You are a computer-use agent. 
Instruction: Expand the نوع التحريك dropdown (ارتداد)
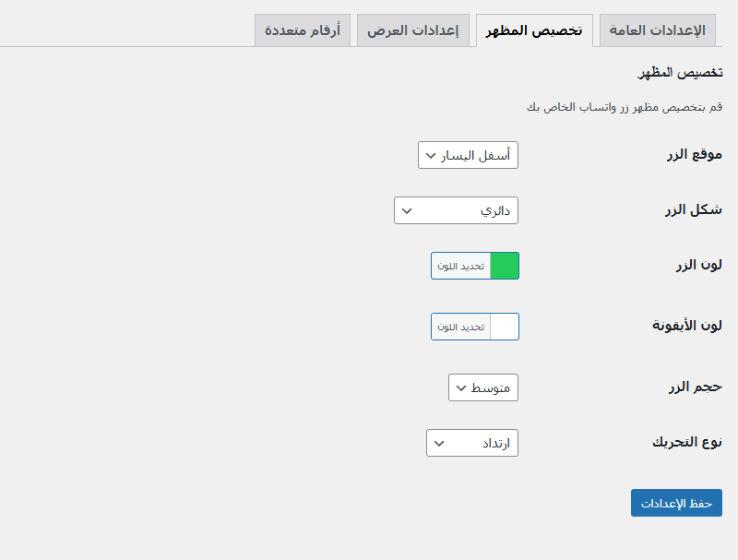(472, 443)
